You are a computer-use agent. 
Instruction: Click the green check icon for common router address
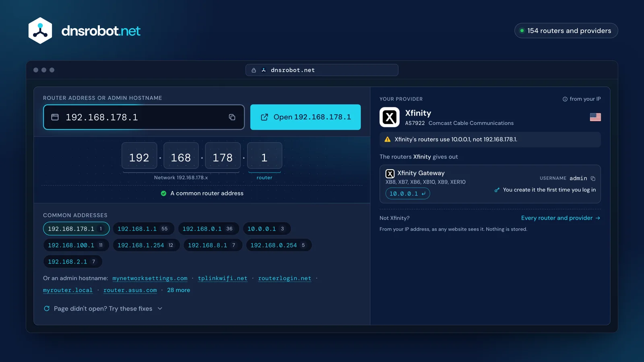point(163,193)
